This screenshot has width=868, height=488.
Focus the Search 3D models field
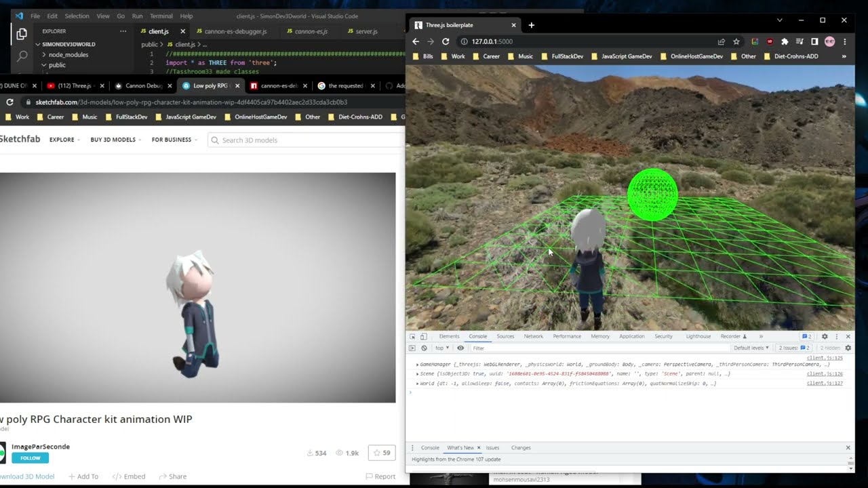coord(306,140)
